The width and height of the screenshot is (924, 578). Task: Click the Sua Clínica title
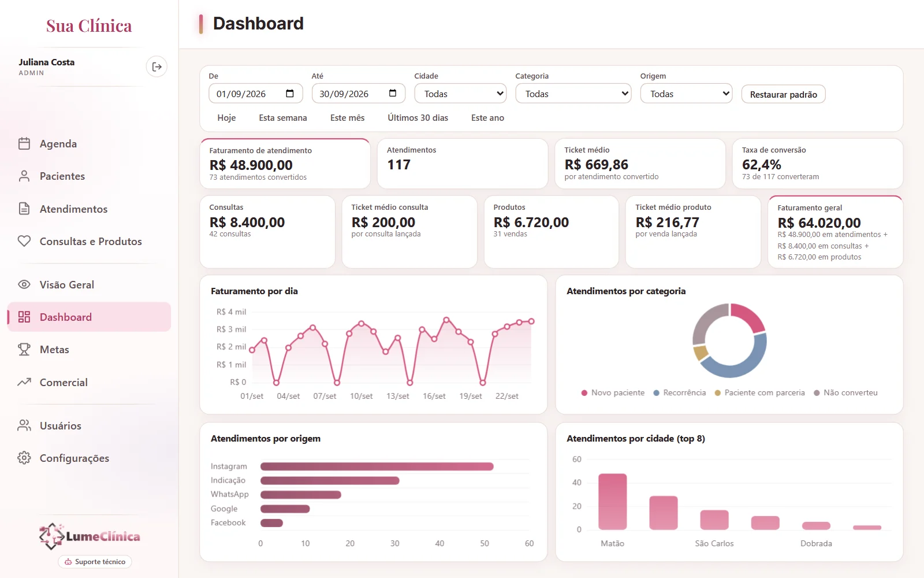89,26
